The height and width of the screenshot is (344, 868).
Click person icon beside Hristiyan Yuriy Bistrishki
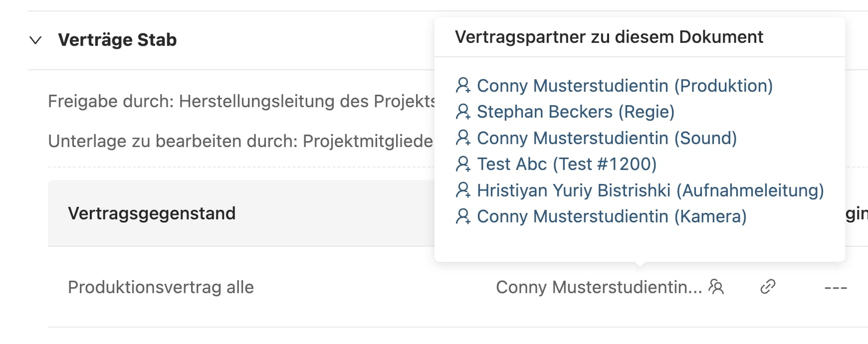coord(463,190)
